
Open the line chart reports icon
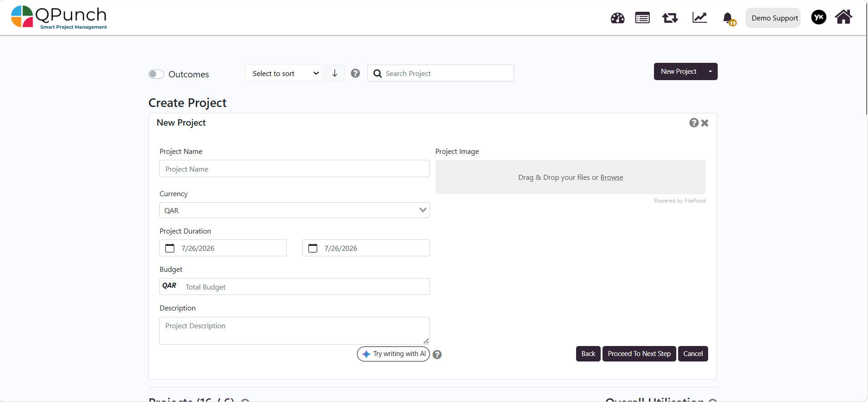[700, 18]
